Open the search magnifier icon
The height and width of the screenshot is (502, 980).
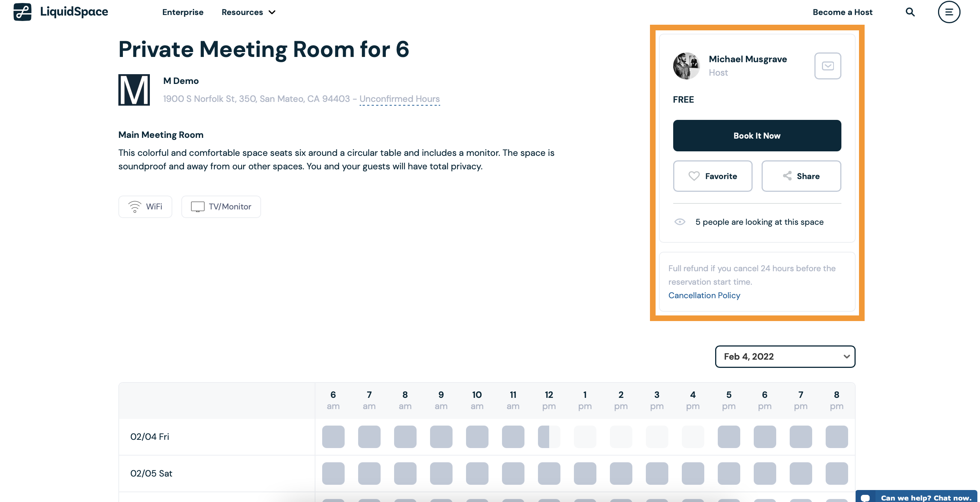pos(910,12)
